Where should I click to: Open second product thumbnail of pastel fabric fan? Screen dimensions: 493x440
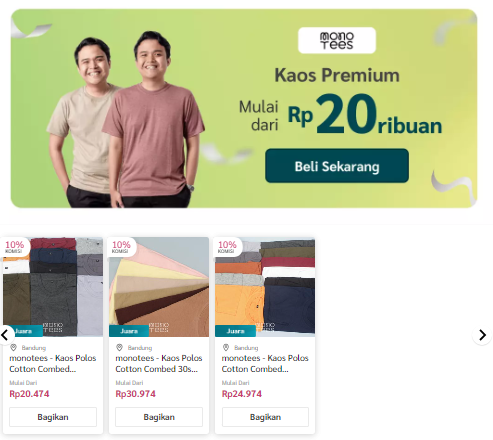(x=159, y=287)
